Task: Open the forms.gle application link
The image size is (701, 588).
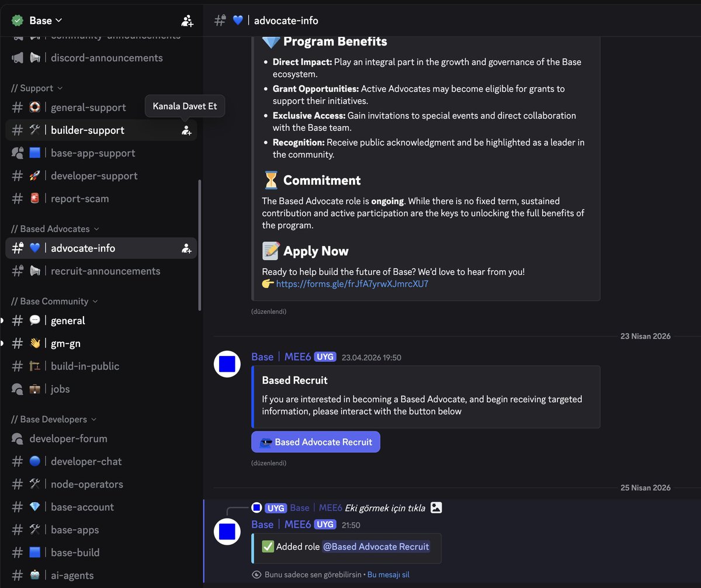Action: [x=352, y=284]
